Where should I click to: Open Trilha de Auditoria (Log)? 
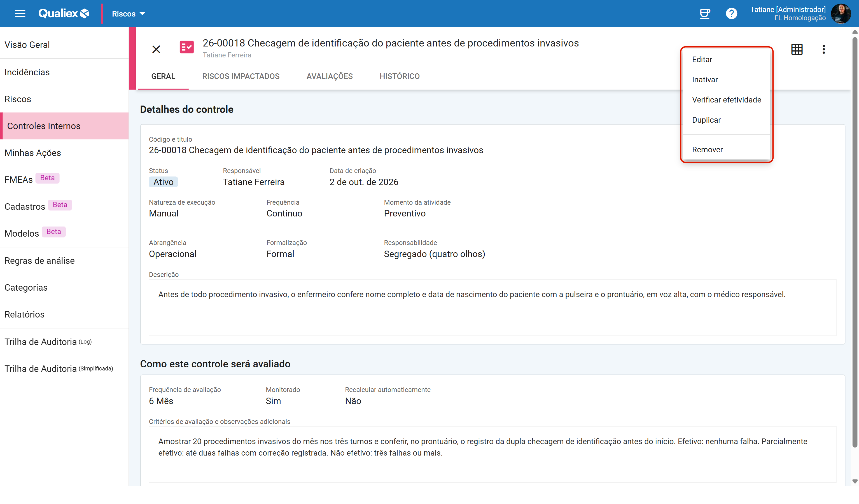click(x=64, y=342)
